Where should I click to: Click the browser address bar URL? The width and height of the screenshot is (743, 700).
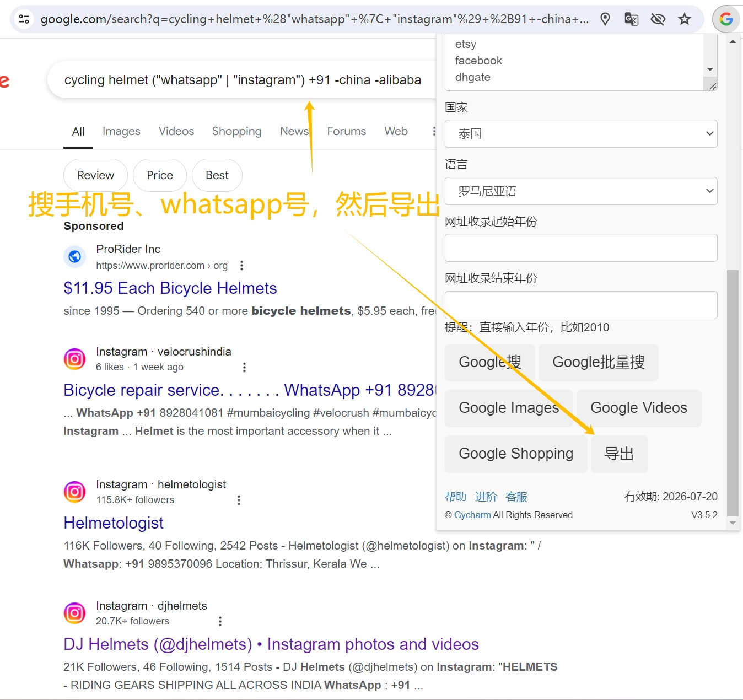coord(314,19)
